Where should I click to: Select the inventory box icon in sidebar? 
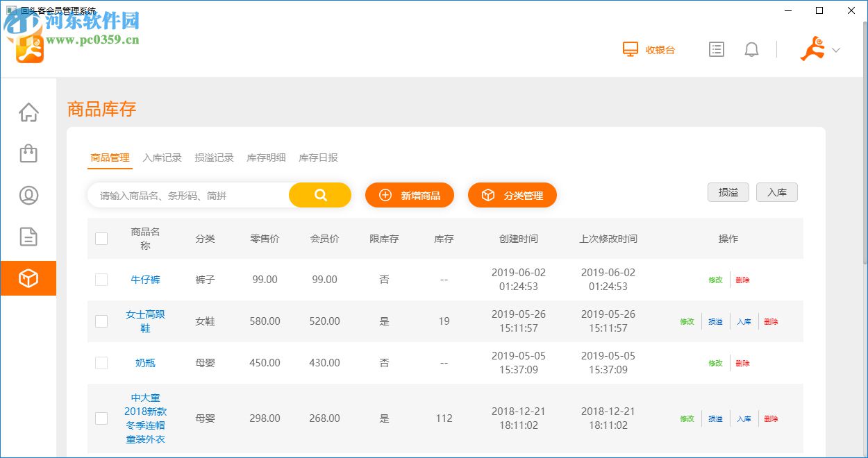click(x=28, y=278)
